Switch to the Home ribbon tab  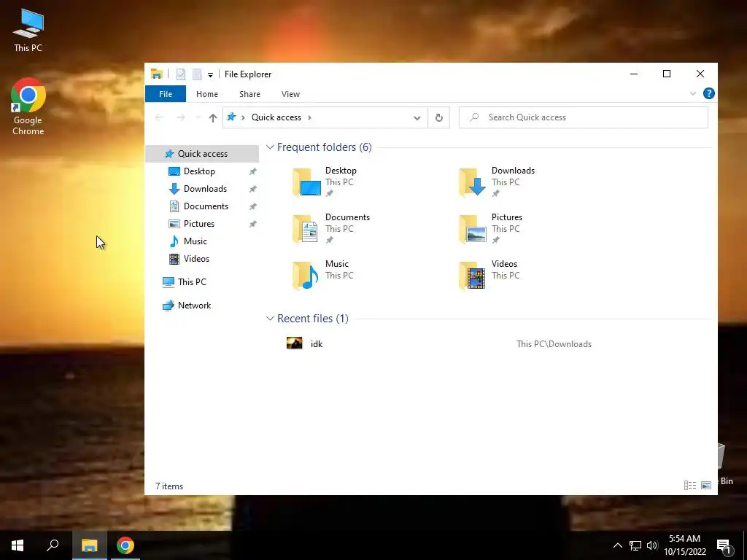206,94
